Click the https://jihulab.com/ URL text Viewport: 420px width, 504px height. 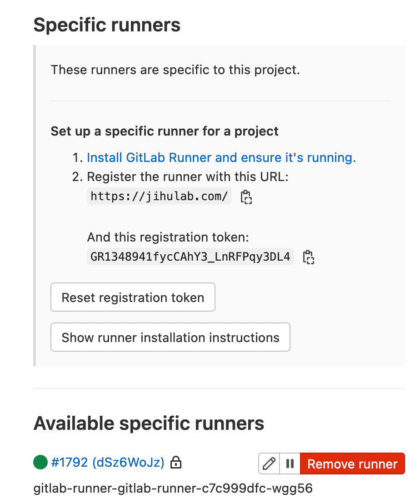(x=159, y=197)
